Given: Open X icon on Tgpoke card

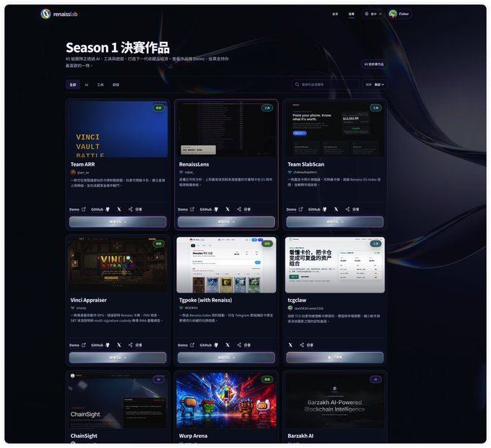Looking at the screenshot, I should click(x=227, y=345).
